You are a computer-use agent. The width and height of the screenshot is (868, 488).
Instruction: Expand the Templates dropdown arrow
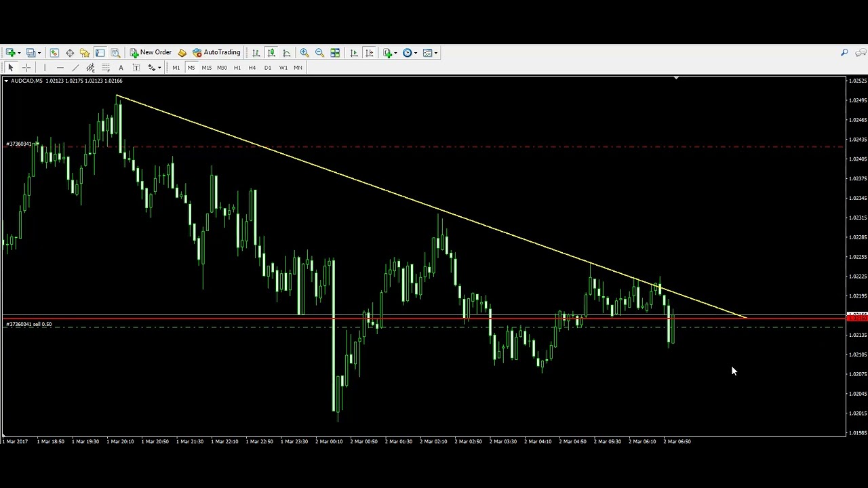point(436,53)
